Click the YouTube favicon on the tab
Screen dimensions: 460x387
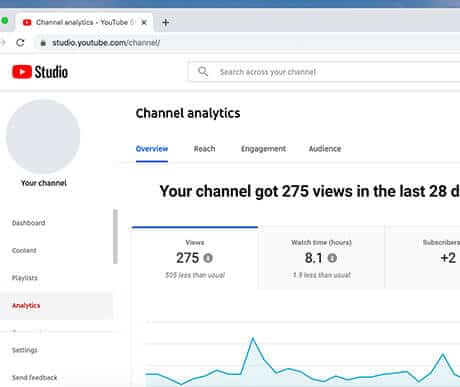pos(27,22)
